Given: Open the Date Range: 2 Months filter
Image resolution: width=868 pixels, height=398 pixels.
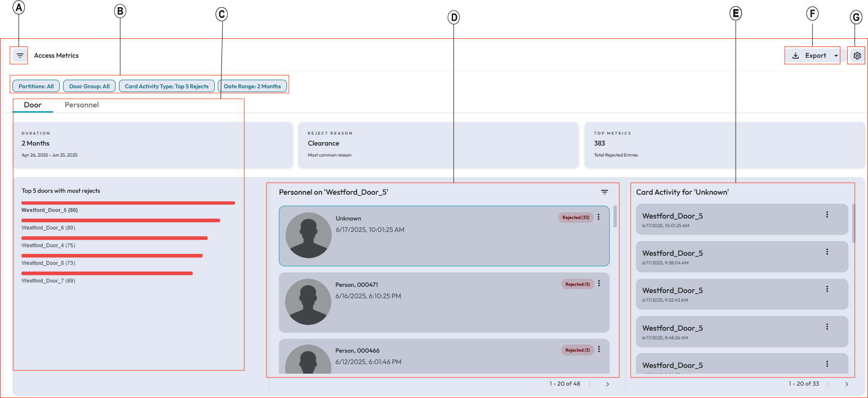Looking at the screenshot, I should 252,86.
